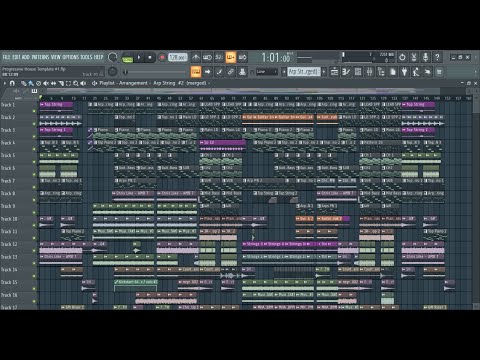This screenshot has width=480, height=360.
Task: Click the brush icon beside the step arrow
Action: coord(219,72)
